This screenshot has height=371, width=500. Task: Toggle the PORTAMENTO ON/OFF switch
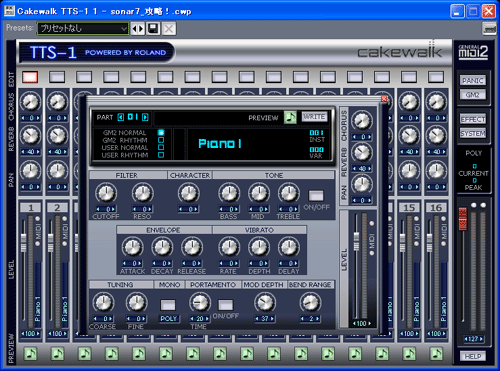pos(226,305)
